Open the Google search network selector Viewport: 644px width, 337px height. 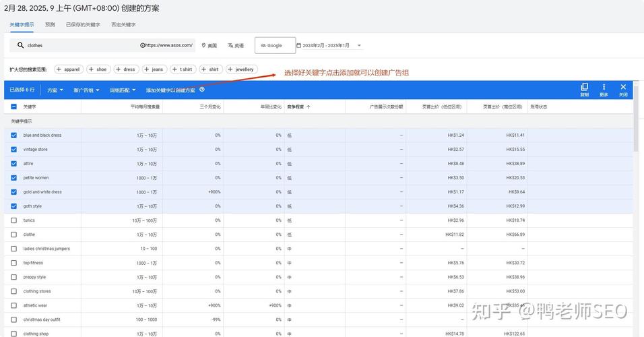point(275,46)
